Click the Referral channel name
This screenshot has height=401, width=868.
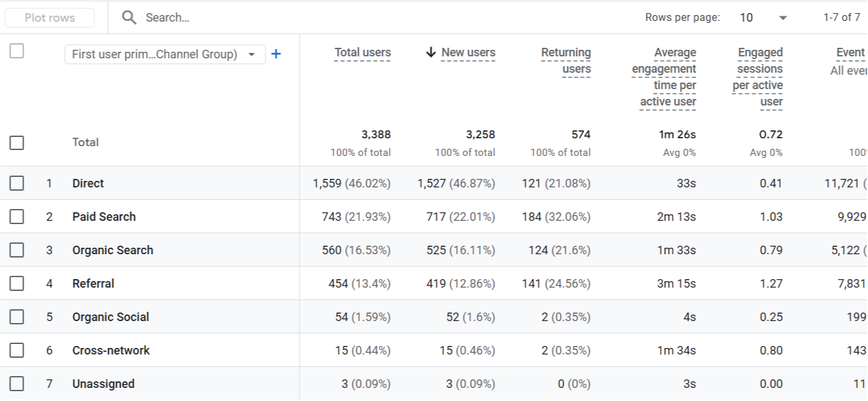(93, 284)
